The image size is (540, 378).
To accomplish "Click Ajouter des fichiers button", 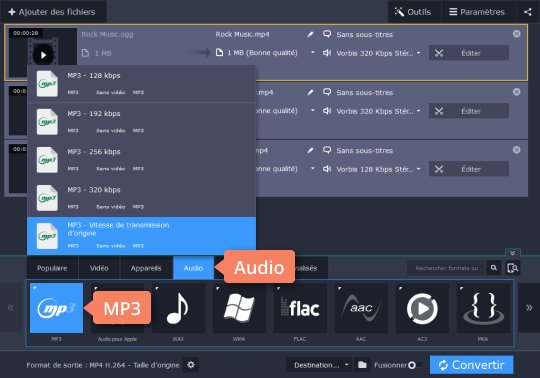I will coord(52,12).
